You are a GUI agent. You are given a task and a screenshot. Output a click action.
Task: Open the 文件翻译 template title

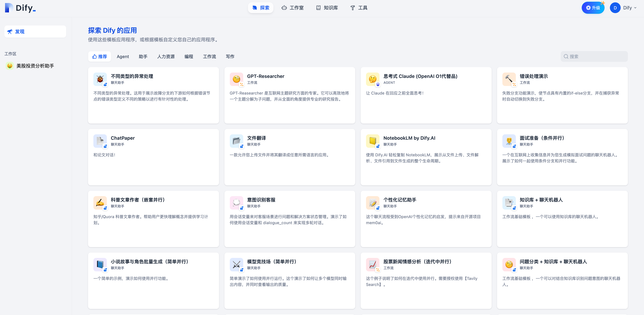coord(256,138)
